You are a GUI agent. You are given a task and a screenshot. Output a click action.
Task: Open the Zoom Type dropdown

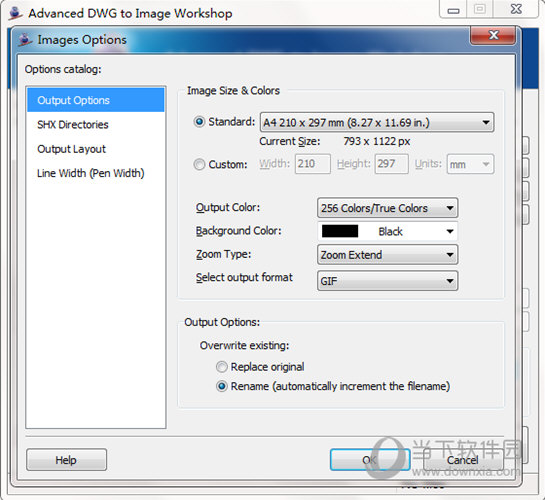tap(388, 255)
